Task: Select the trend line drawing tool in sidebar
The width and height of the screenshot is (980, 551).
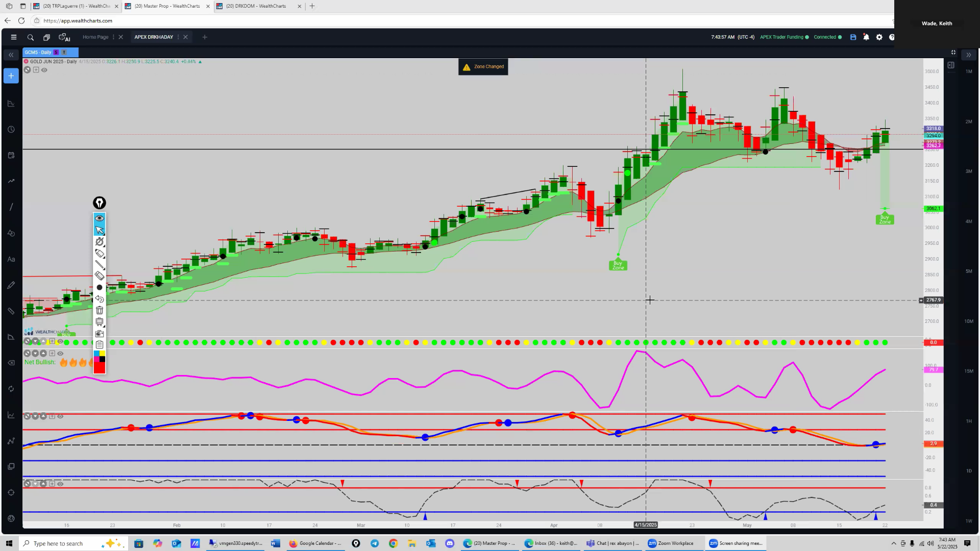Action: point(11,207)
